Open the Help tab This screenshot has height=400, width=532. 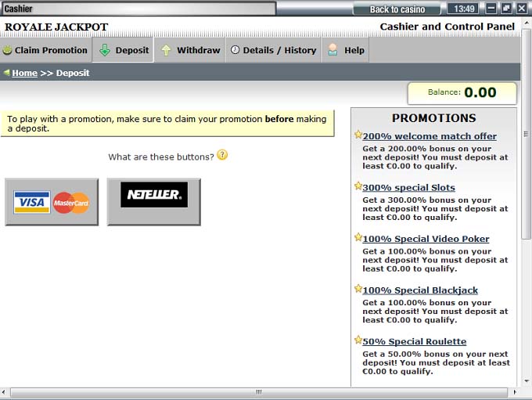tap(345, 50)
